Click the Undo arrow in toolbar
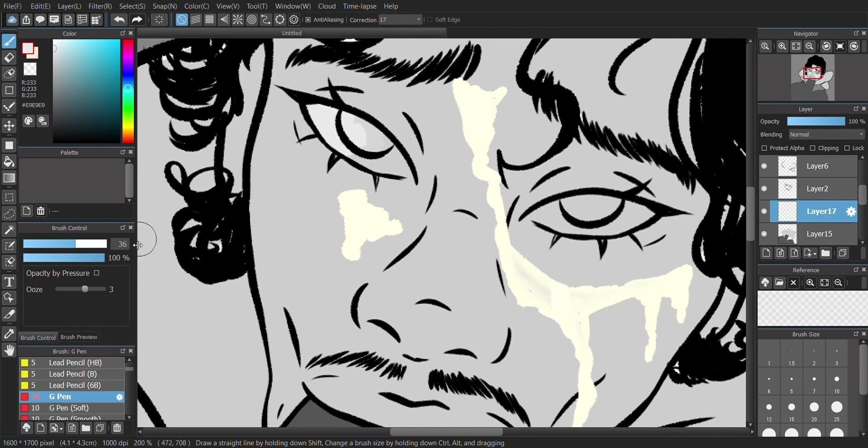This screenshot has width=868, height=448. point(119,20)
